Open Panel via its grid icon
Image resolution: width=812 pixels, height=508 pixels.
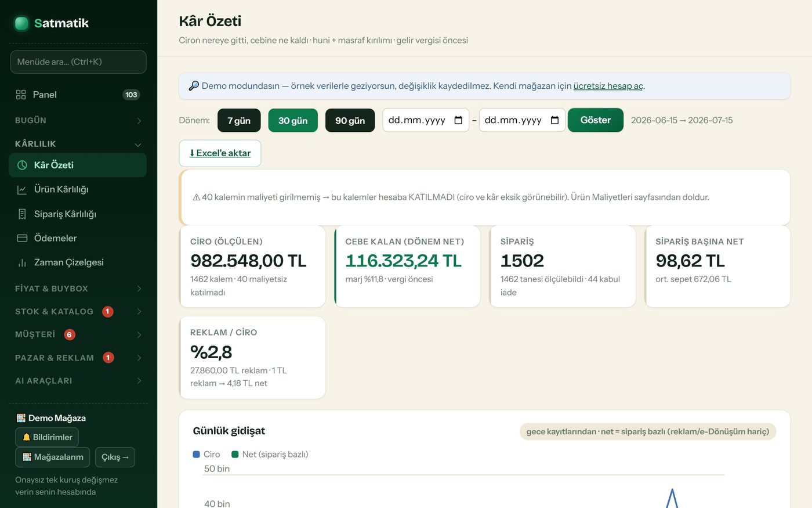[x=21, y=95]
